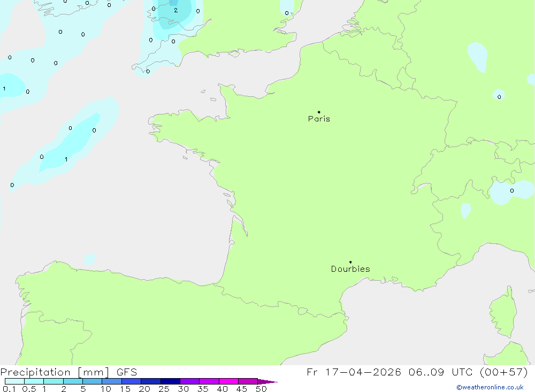The image size is (535, 392).
Task: Pick the 40–45 mm legend color swatch
Action: click(x=228, y=381)
